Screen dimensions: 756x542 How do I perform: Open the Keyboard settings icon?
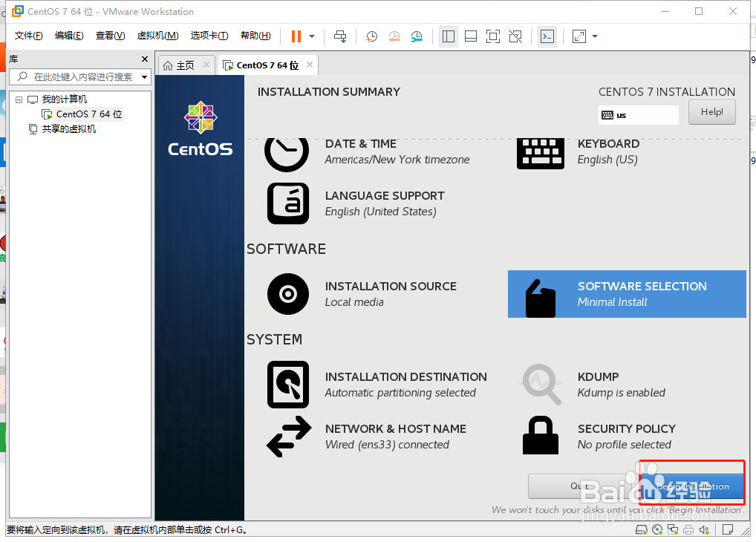[541, 154]
